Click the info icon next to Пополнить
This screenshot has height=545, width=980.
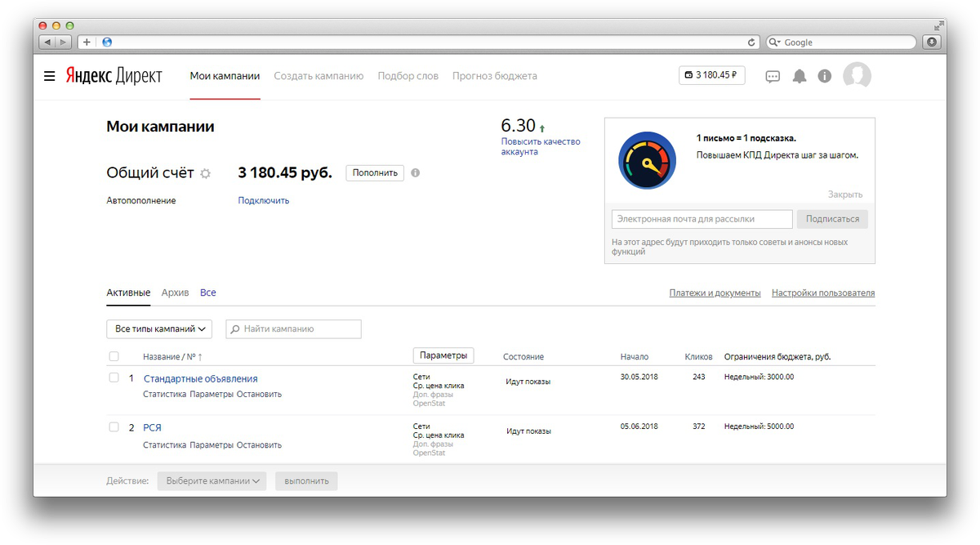(416, 173)
